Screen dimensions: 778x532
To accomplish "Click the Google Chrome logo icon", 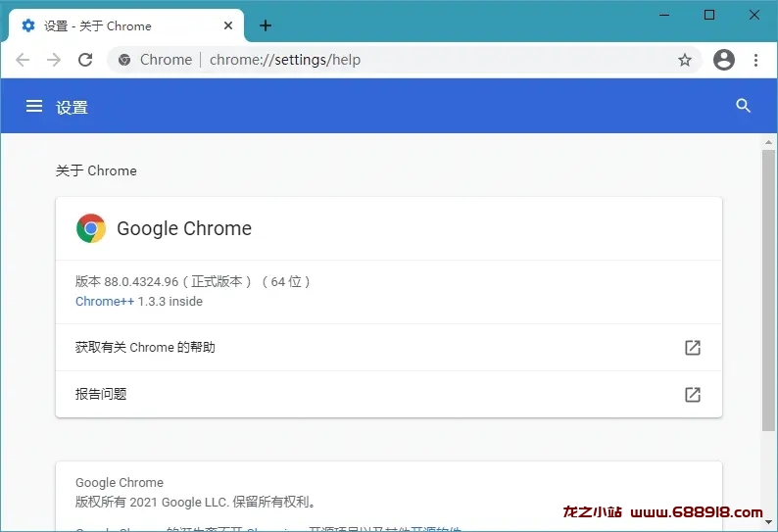I will tap(91, 228).
